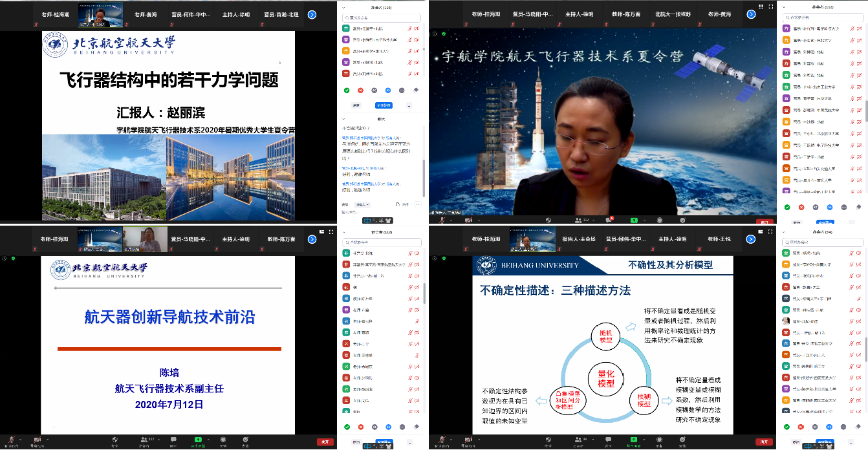
Task: Show more participants with arrow beside 雷员-黄瀚-北理
Action: tap(312, 14)
